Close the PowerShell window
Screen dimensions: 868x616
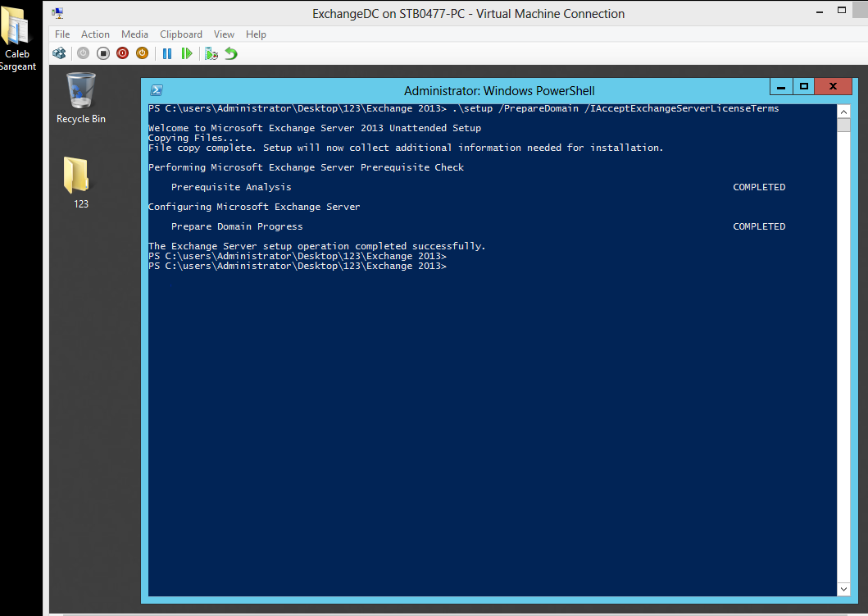coord(833,86)
